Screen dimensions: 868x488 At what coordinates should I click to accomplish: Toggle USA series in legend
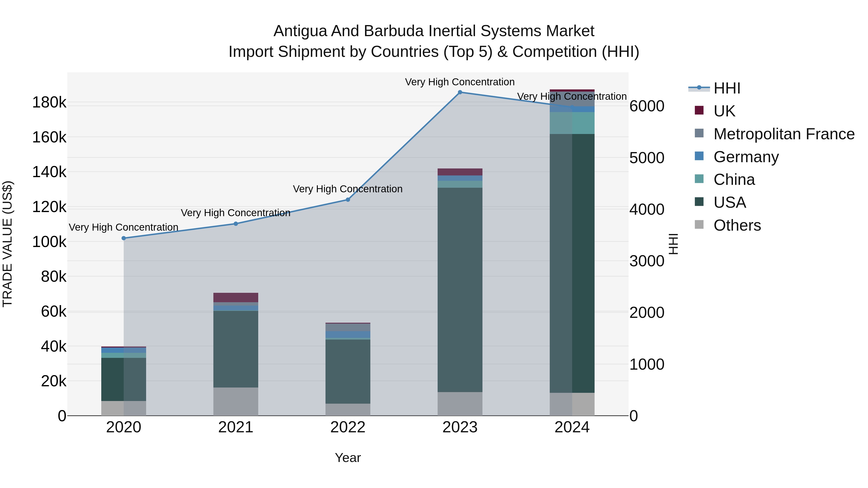click(x=720, y=202)
